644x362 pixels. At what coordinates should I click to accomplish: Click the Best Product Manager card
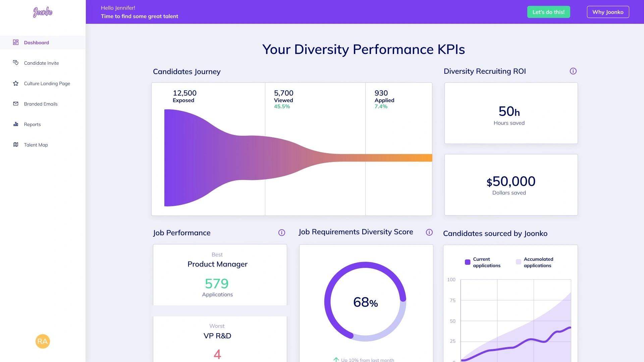220,275
